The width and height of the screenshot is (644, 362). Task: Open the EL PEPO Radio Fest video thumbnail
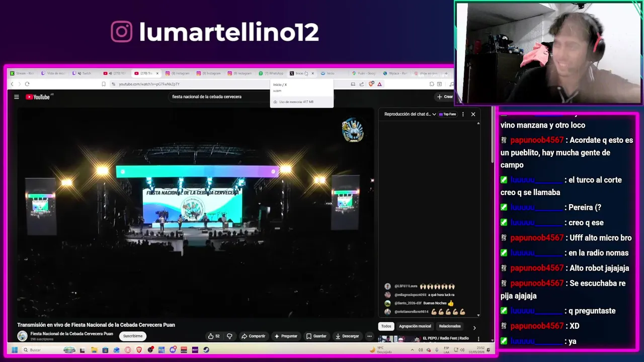pos(399,339)
